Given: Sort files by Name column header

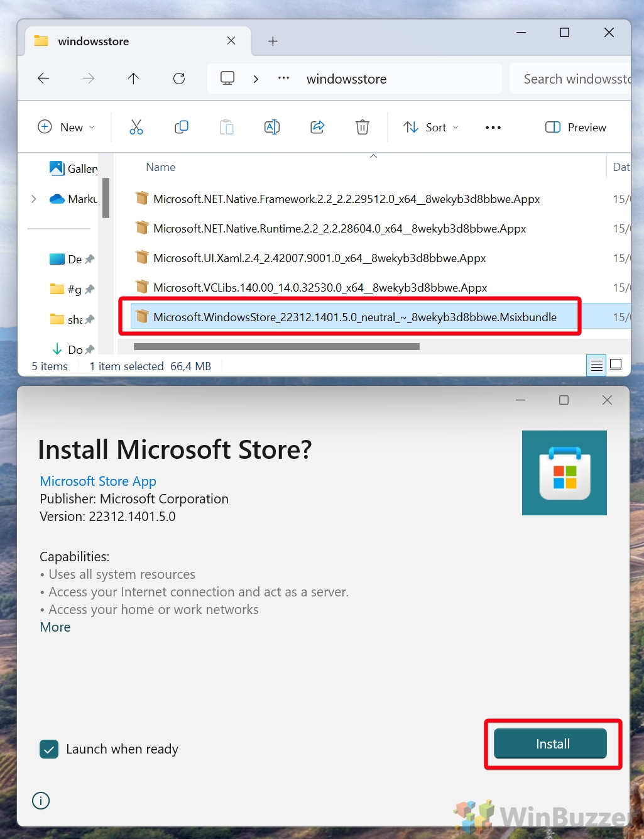Looking at the screenshot, I should click(x=161, y=167).
